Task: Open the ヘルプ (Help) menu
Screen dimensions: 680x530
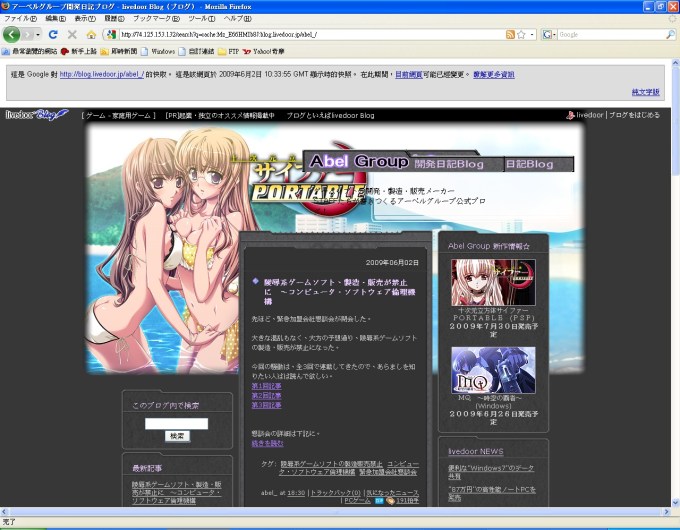Action: (x=238, y=19)
